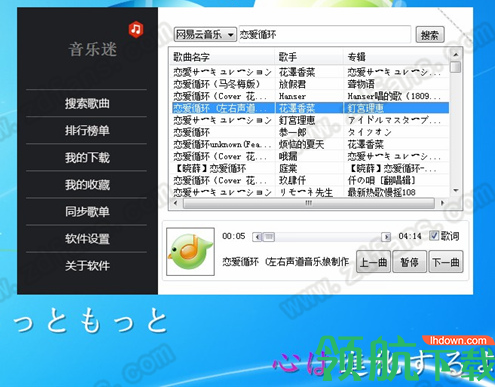
Task: Click album アイドルマスタープ... cell
Action: (394, 120)
